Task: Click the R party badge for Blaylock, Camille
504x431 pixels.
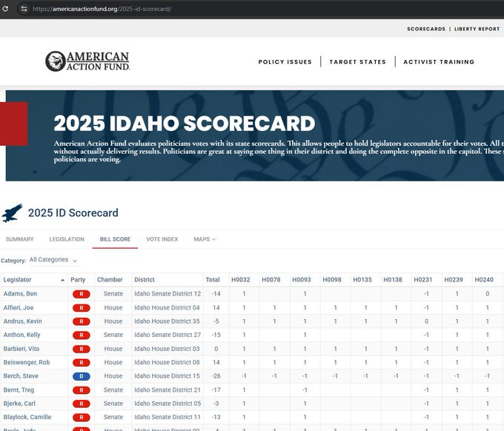Action: (x=82, y=417)
